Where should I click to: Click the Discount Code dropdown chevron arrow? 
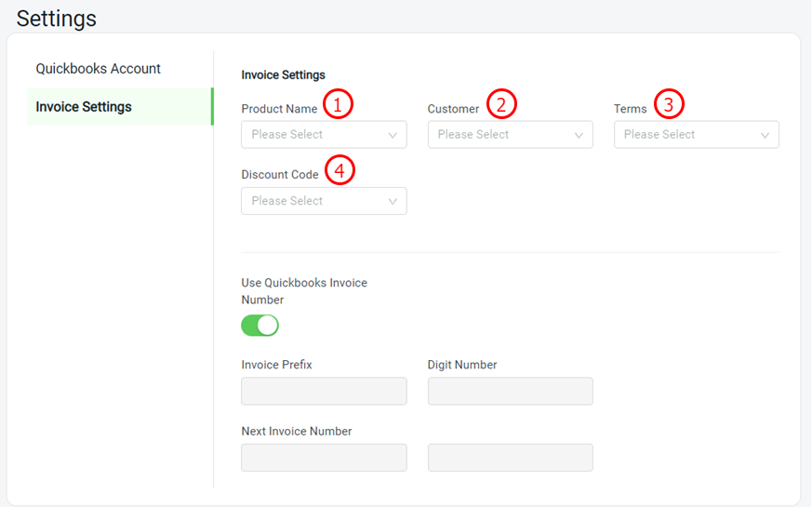tap(393, 201)
